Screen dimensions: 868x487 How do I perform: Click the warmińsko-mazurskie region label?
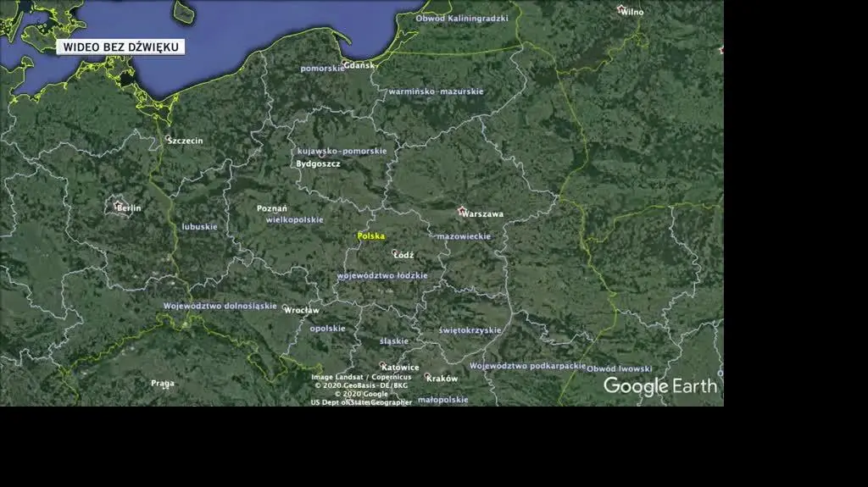[x=437, y=91]
